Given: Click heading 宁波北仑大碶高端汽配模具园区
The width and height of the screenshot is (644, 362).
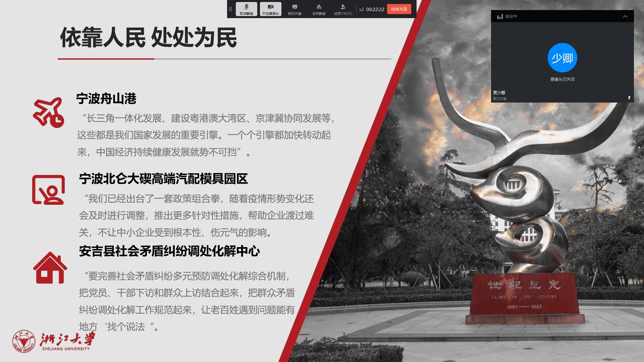Looking at the screenshot, I should tap(163, 179).
